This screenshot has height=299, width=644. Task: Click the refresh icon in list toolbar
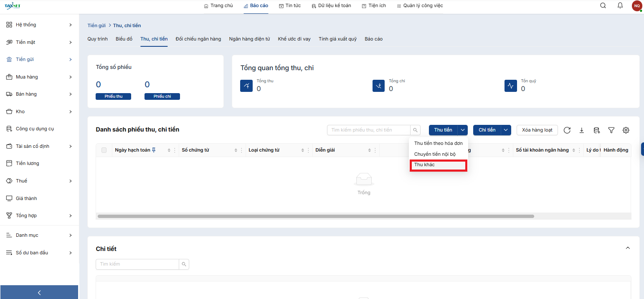[x=567, y=130]
